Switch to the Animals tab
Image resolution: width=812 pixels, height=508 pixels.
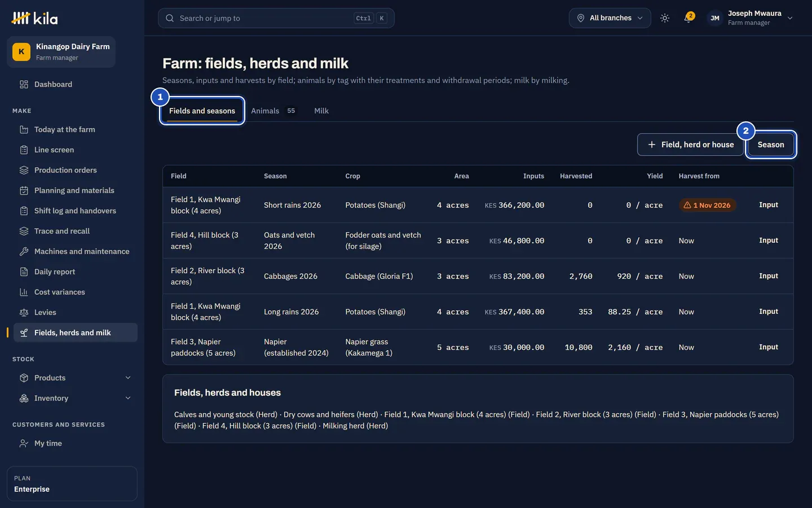(273, 111)
